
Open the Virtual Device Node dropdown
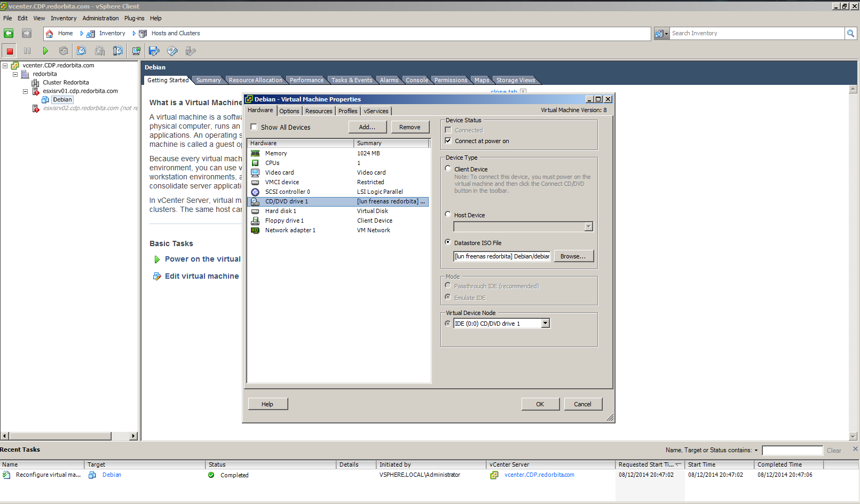pyautogui.click(x=545, y=324)
